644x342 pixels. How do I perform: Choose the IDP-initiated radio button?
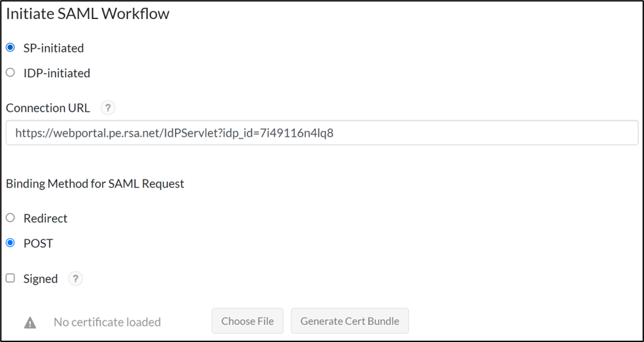click(x=11, y=72)
